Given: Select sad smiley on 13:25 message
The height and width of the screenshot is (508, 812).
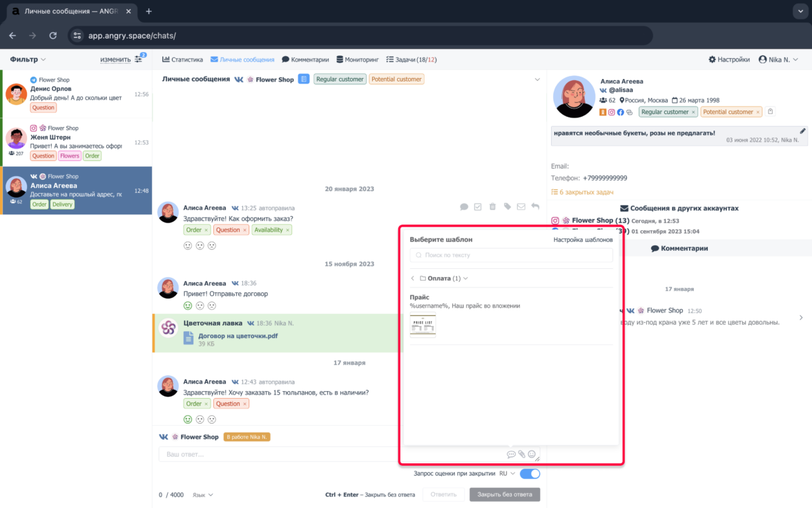Looking at the screenshot, I should 212,246.
